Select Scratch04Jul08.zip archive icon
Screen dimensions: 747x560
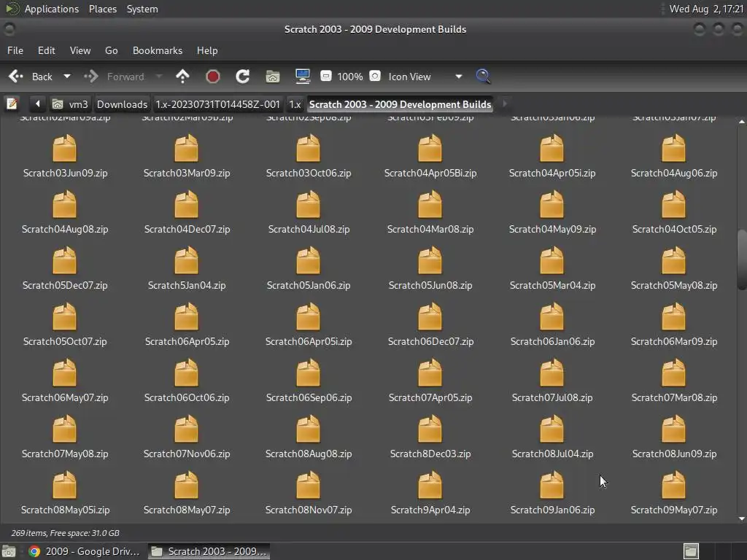[x=309, y=205]
